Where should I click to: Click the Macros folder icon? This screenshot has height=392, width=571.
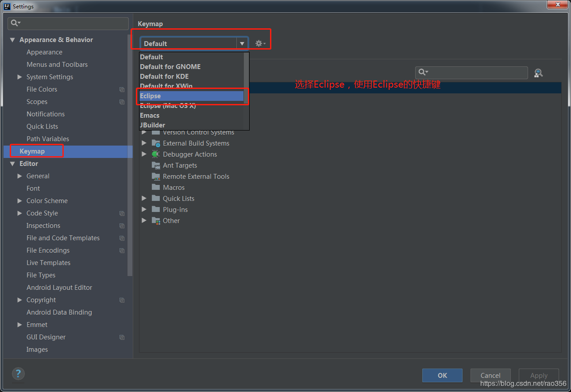[x=156, y=187]
